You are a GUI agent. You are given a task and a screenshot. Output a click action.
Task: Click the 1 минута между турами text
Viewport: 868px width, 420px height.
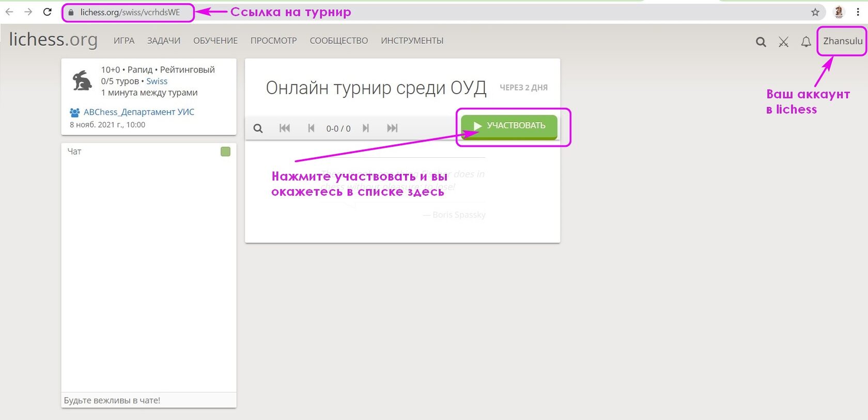click(149, 93)
